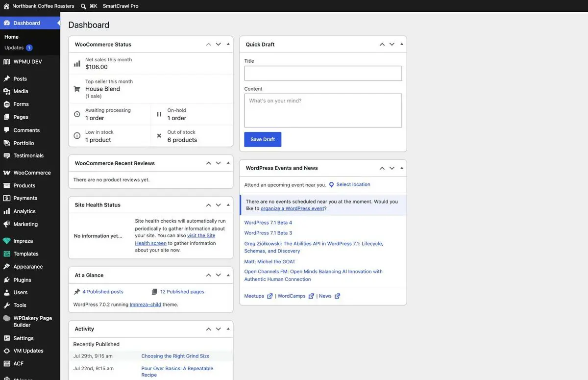The height and width of the screenshot is (380, 588).
Task: Click the Media icon in sidebar
Action: point(6,91)
